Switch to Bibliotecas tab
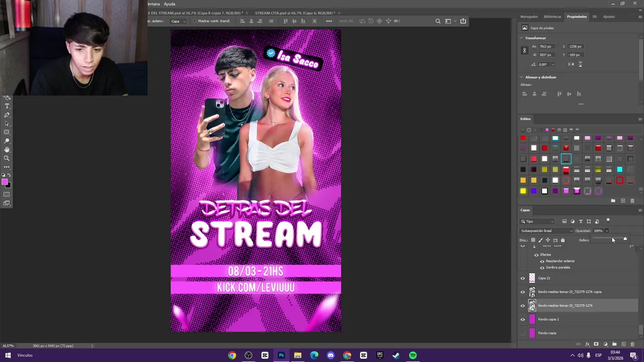Screen dimensions: 644x362 (x=552, y=17)
